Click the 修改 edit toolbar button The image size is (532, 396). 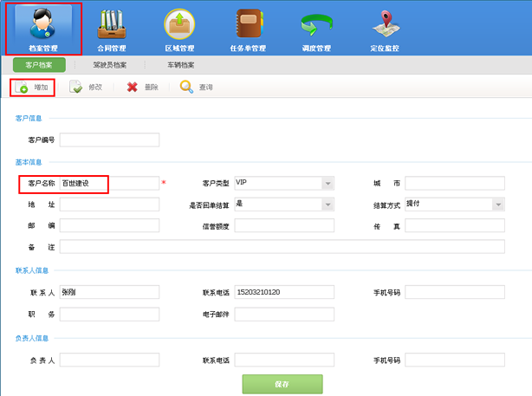pyautogui.click(x=86, y=88)
